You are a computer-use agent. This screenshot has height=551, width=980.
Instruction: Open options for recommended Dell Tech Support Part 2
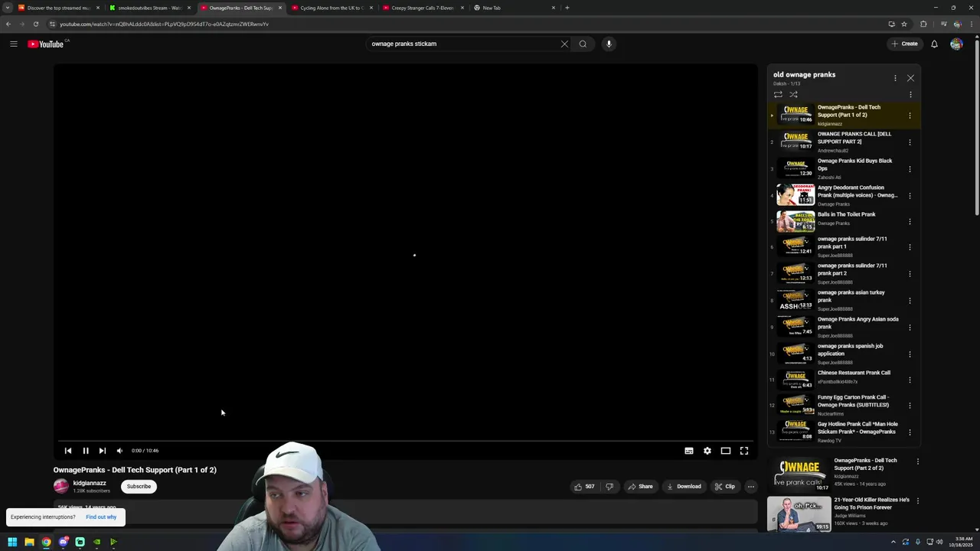pos(917,461)
